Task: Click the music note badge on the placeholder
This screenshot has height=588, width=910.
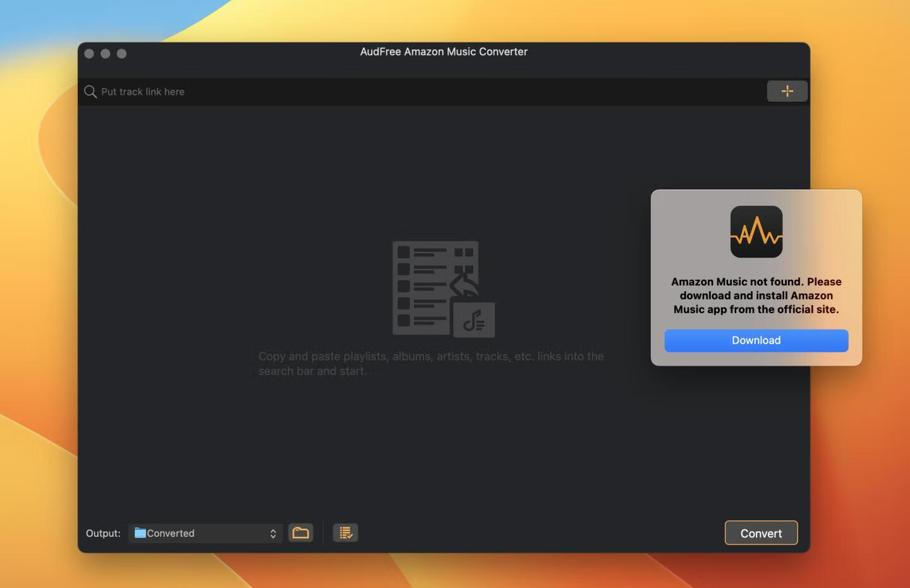Action: click(x=475, y=320)
